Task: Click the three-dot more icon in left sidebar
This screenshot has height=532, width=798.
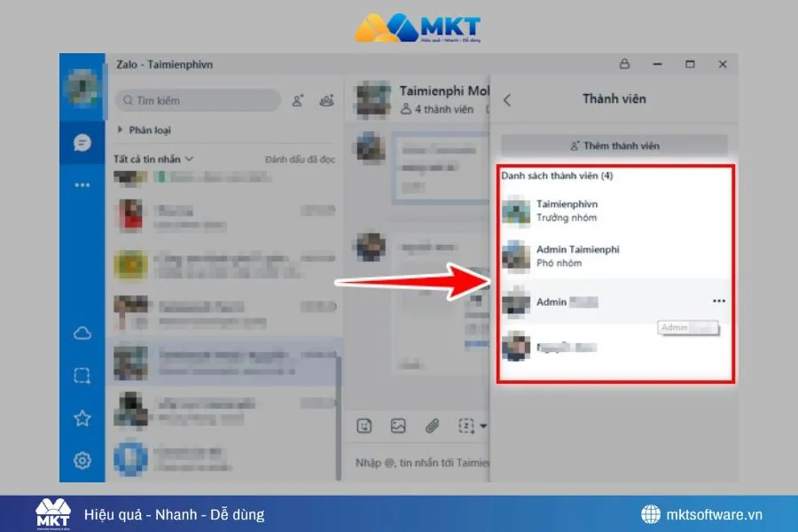Action: pyautogui.click(x=82, y=185)
